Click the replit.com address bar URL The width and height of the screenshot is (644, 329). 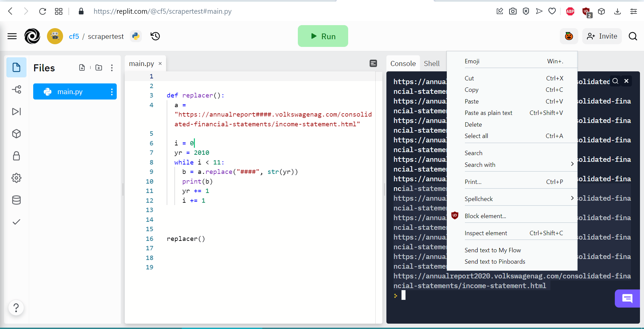[163, 11]
